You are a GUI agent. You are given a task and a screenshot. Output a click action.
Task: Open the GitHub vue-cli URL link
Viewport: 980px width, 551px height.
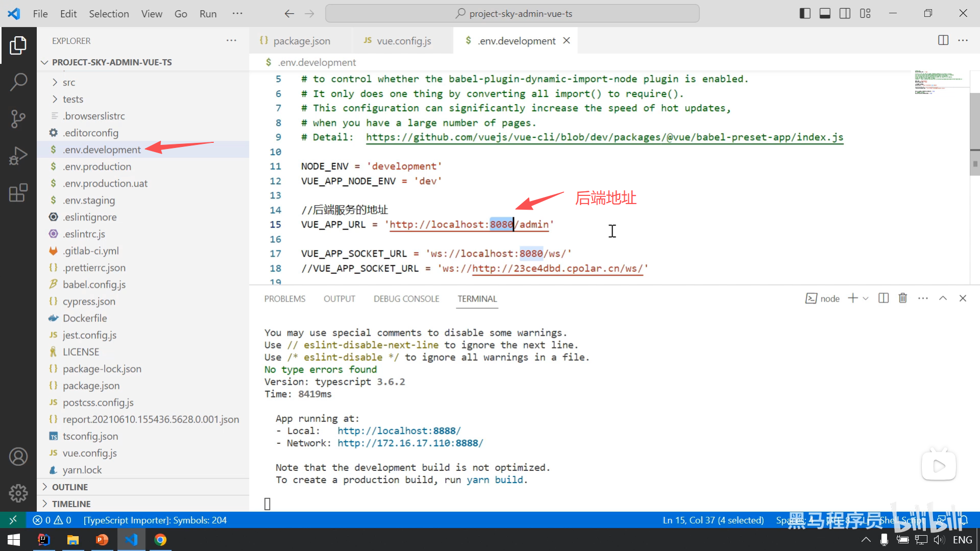click(x=604, y=137)
